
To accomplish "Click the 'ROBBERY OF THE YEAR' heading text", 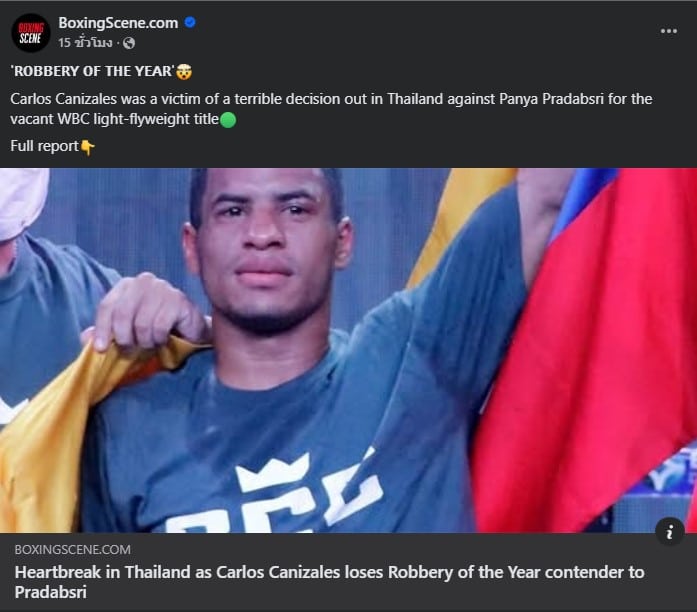I will [92, 72].
